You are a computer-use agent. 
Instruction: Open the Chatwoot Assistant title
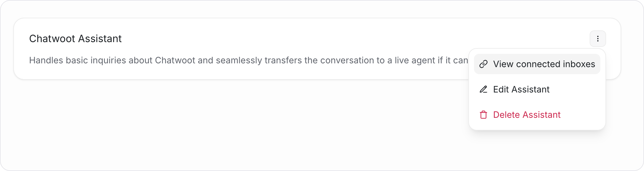75,39
